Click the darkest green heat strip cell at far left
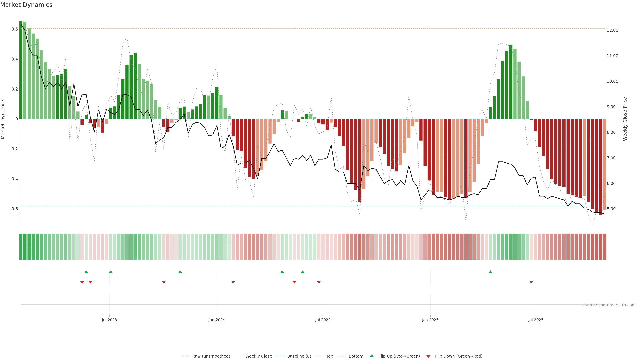Screen dimensions: 644x362 point(21,247)
